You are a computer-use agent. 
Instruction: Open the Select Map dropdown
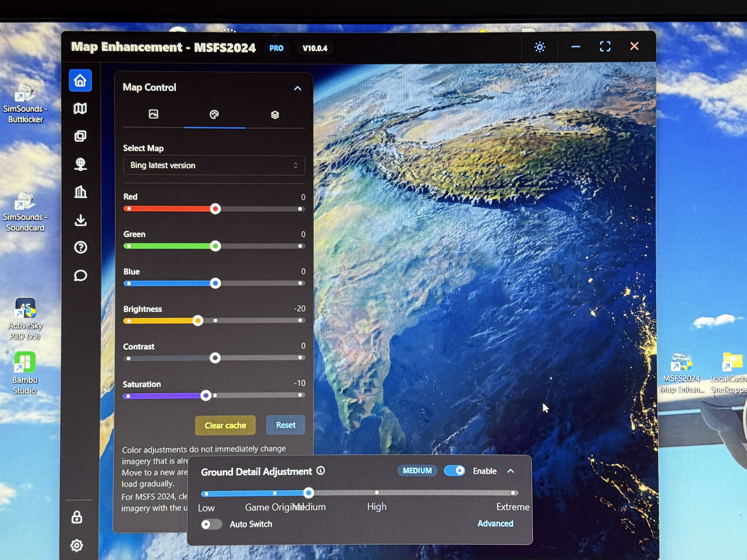tap(214, 165)
